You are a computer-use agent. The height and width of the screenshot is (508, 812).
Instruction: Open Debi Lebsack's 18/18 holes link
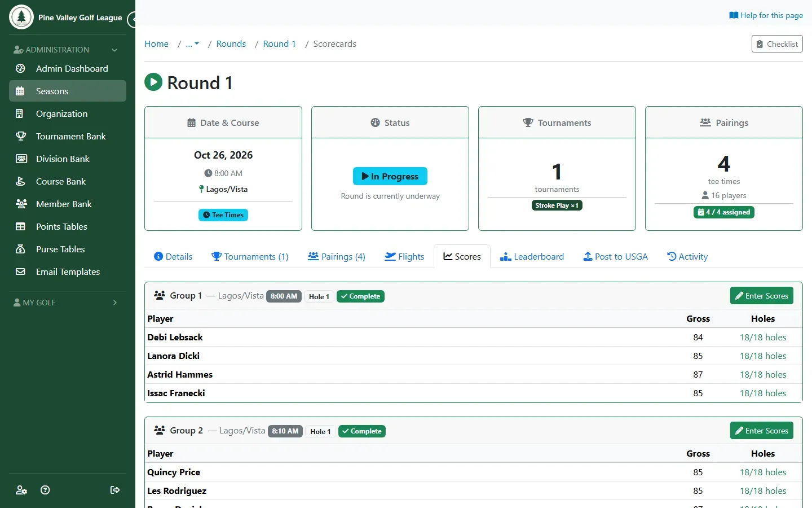tap(763, 338)
